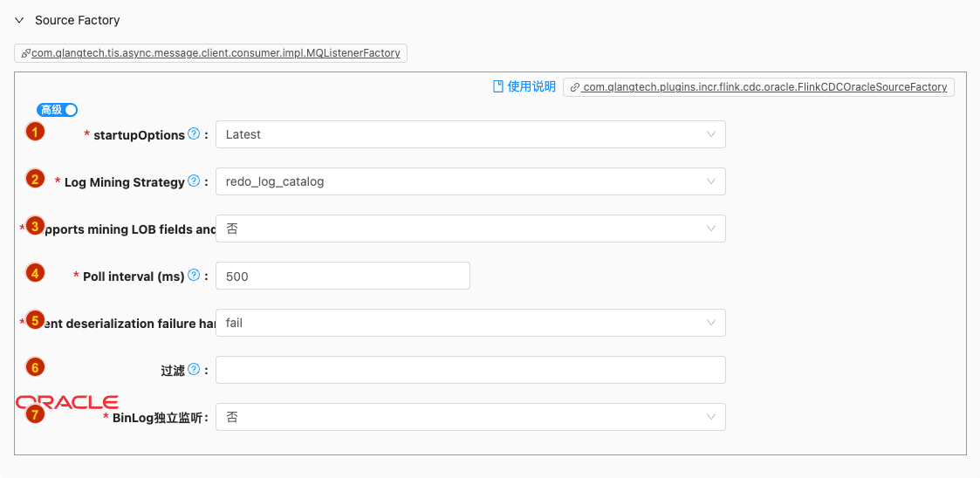Open the deserialization failure handling dropdown

point(469,323)
